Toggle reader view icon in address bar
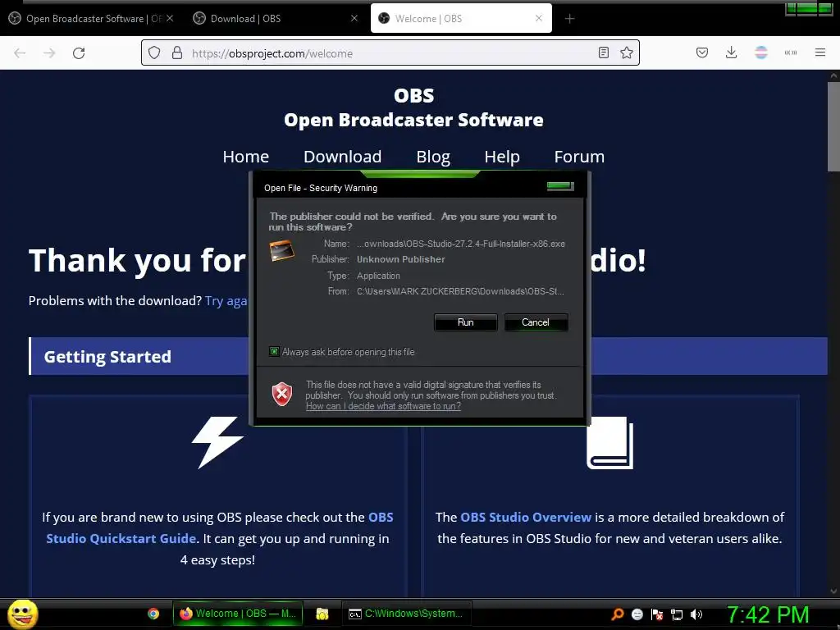Screen dimensions: 840x630 604,53
